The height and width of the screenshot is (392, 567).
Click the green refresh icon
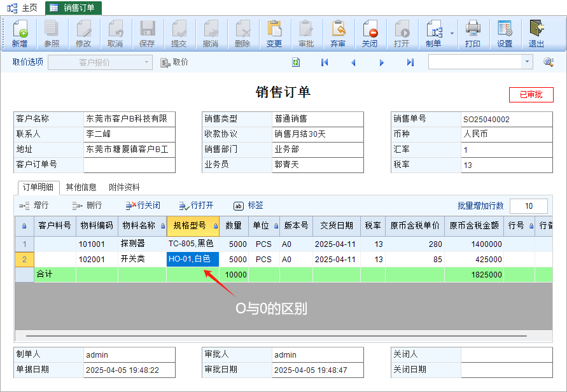click(296, 62)
